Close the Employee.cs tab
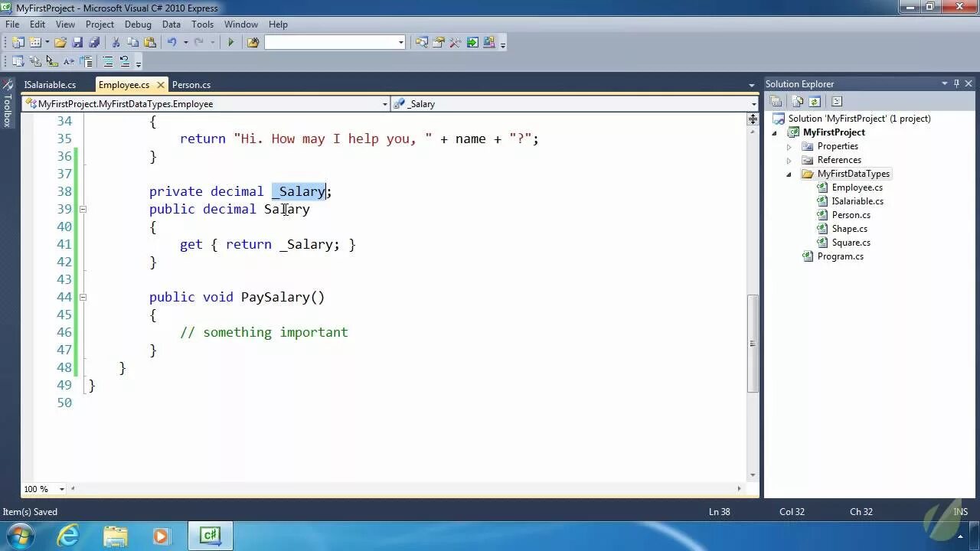 160,85
